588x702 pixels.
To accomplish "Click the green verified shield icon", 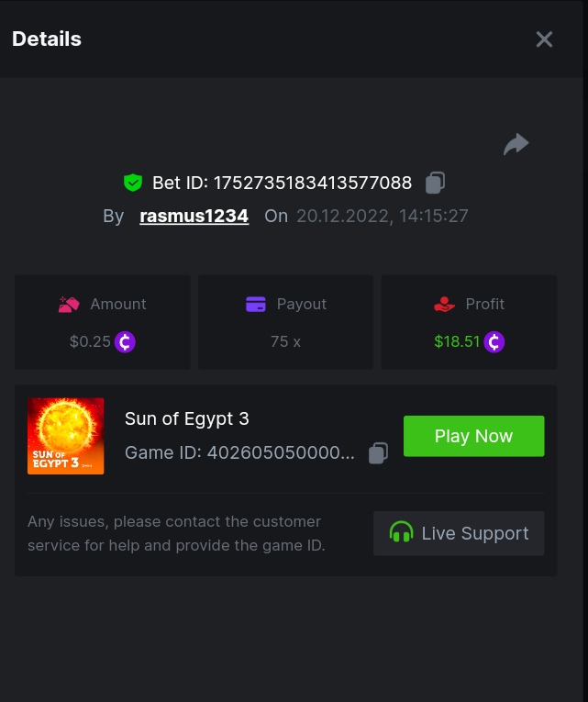I will coord(133,183).
